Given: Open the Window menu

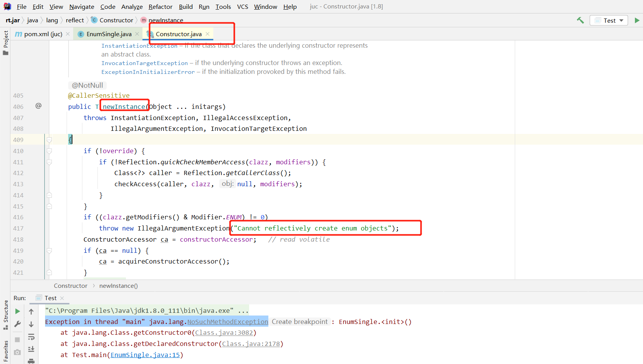Looking at the screenshot, I should click(x=266, y=7).
